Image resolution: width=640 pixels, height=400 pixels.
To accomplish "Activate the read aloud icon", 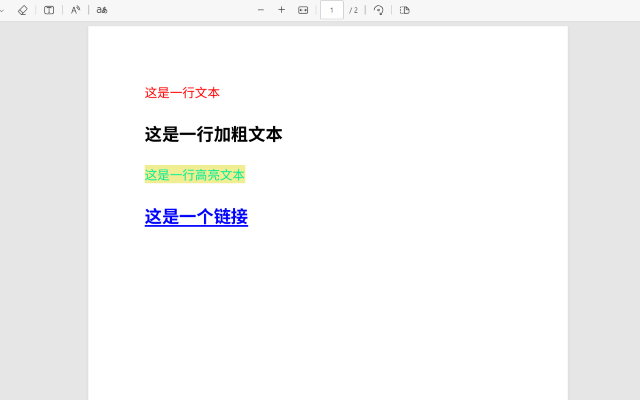I will pos(76,10).
